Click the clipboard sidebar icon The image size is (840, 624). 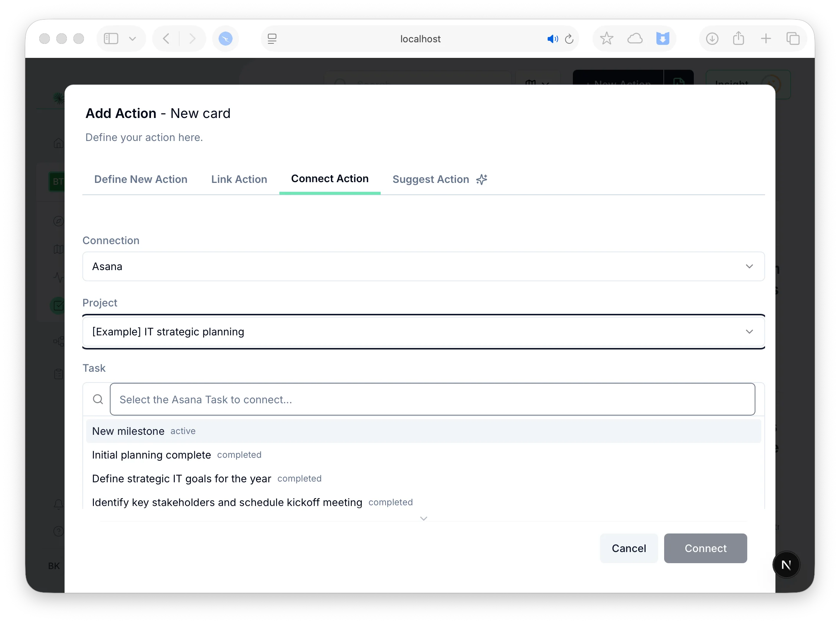pos(59,374)
